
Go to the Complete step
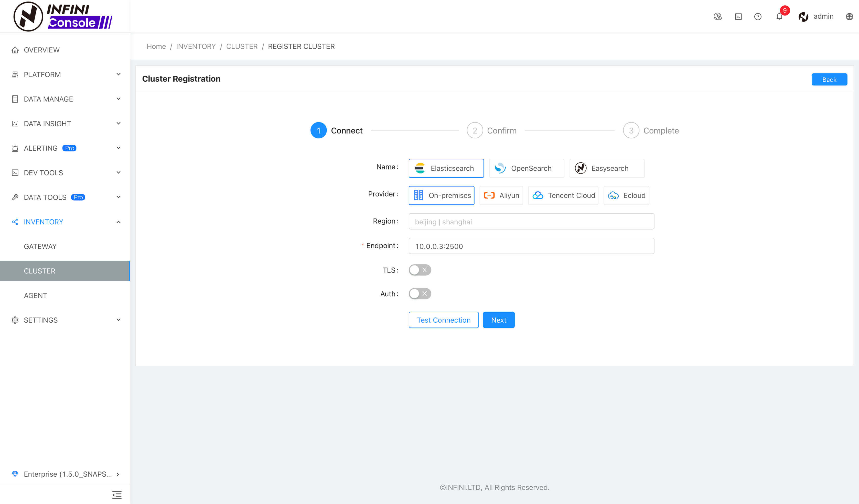click(x=651, y=130)
